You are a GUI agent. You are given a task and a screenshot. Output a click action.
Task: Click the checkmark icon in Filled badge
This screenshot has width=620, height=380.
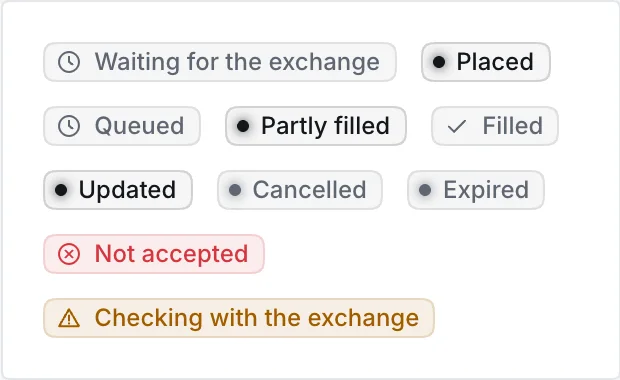(457, 127)
